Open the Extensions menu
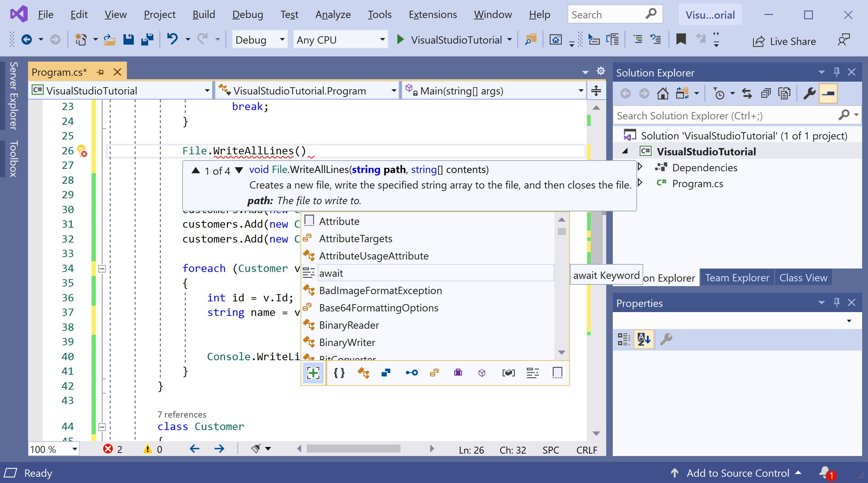The width and height of the screenshot is (868, 483). click(x=433, y=15)
